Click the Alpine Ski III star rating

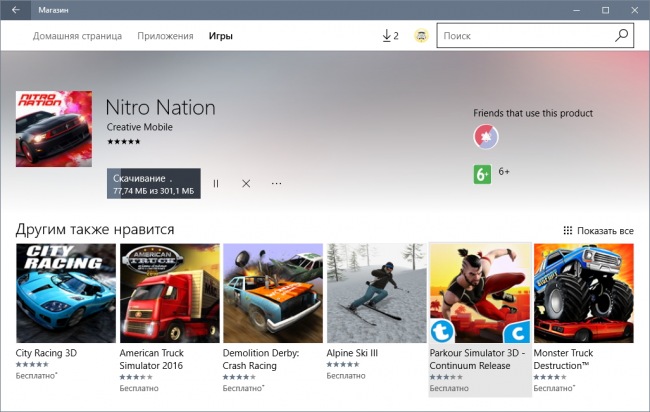click(x=343, y=364)
